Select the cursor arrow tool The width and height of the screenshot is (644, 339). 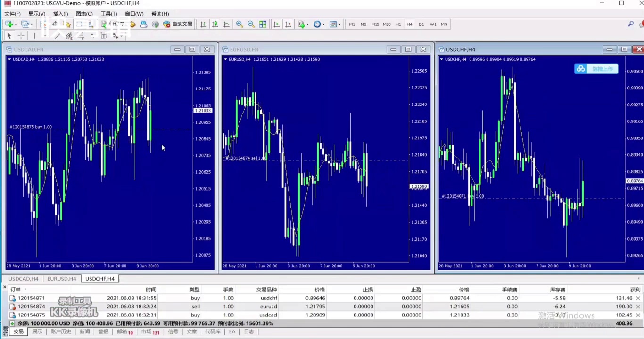point(9,36)
